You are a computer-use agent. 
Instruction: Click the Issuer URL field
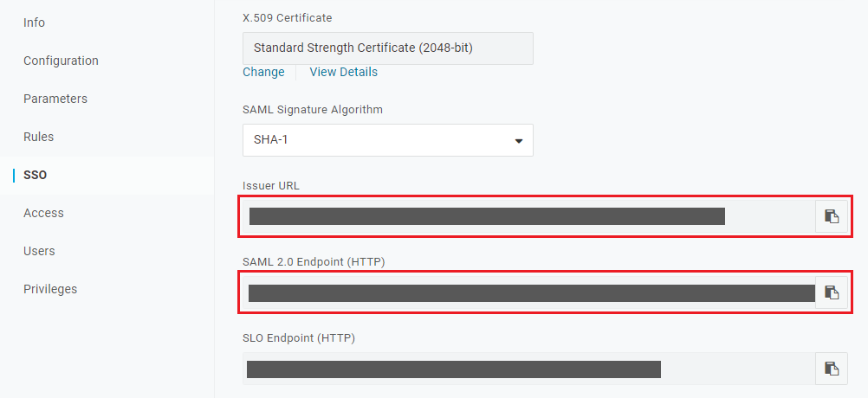(x=528, y=216)
